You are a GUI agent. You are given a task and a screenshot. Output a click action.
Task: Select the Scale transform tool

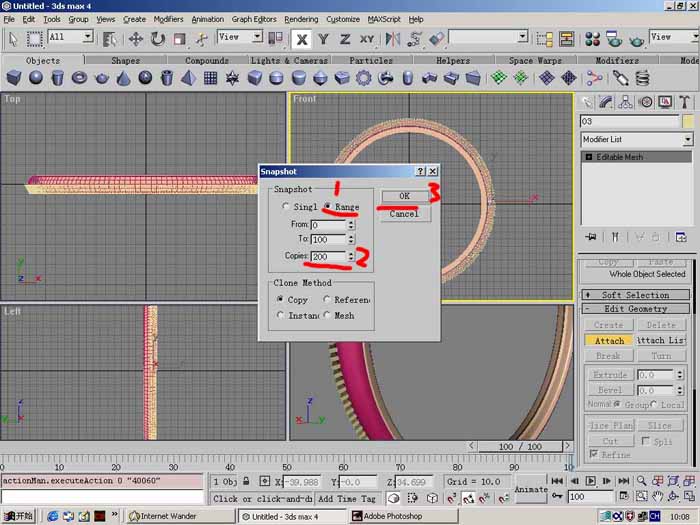click(x=179, y=39)
